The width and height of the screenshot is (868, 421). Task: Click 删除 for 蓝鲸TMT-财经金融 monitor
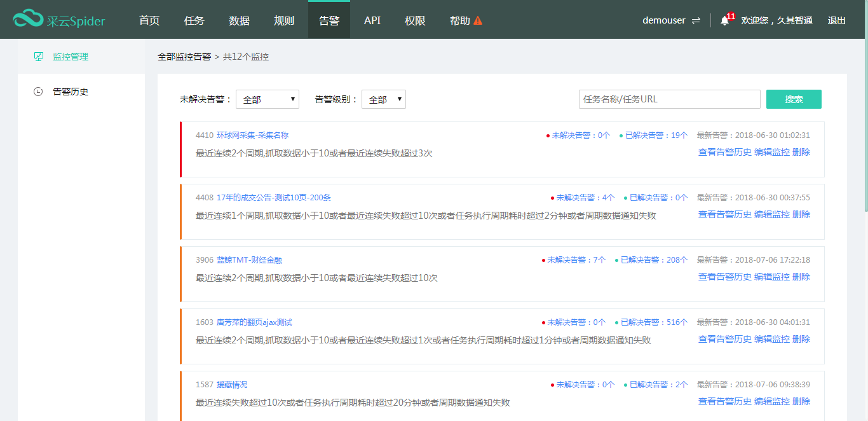pos(801,277)
